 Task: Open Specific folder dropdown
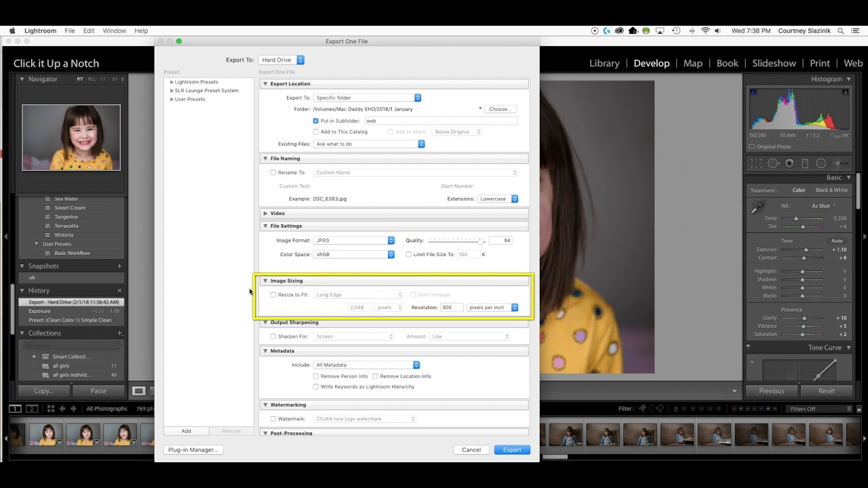[x=367, y=98]
